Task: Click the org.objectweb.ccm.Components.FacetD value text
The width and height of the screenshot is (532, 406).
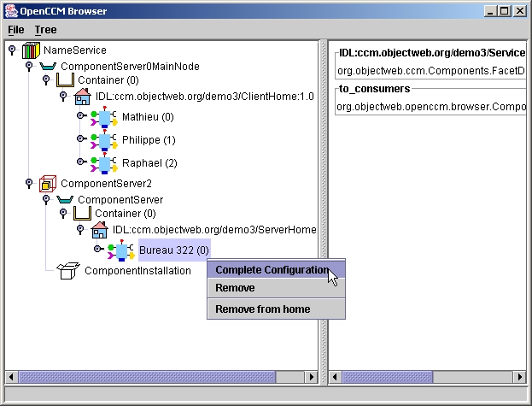Action: 431,71
